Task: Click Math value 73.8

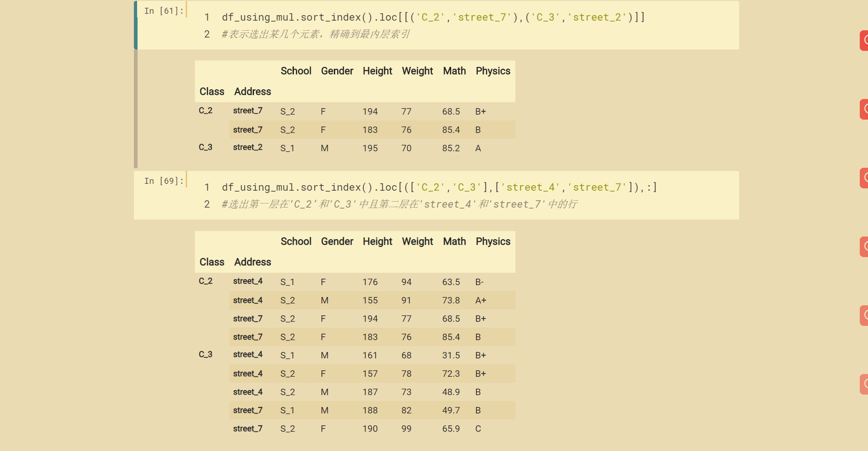Action: click(451, 301)
